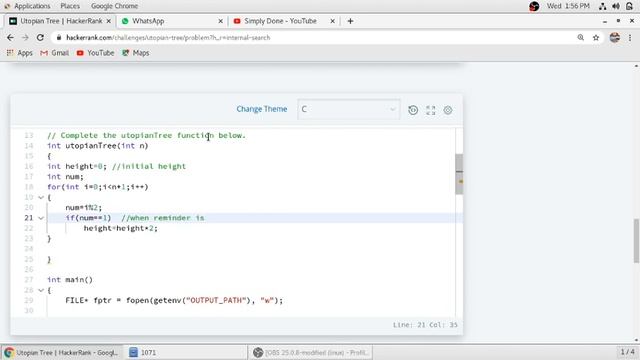Click the int main() line
640x360 pixels.
coord(70,280)
